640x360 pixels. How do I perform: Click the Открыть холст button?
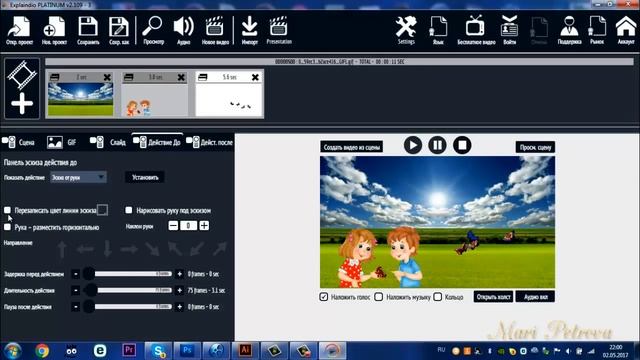pos(493,297)
